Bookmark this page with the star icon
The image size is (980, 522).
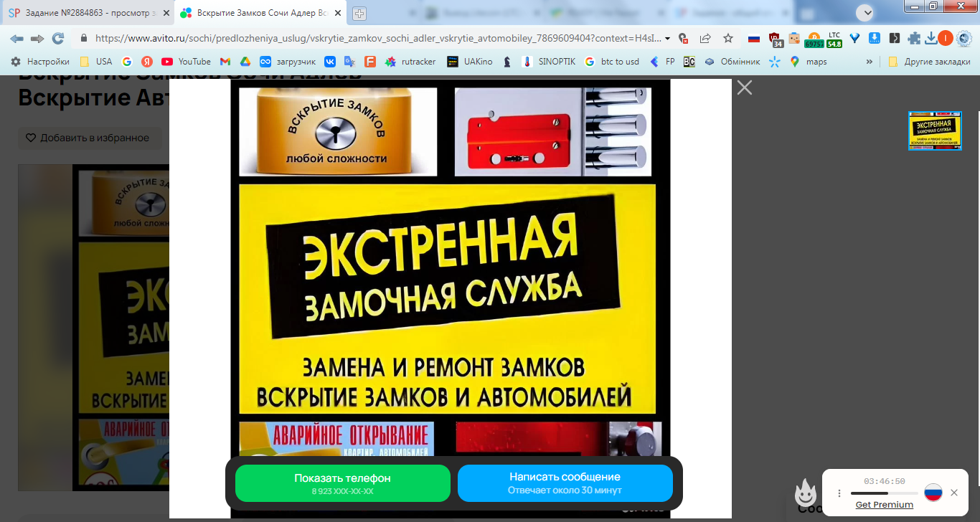point(728,38)
